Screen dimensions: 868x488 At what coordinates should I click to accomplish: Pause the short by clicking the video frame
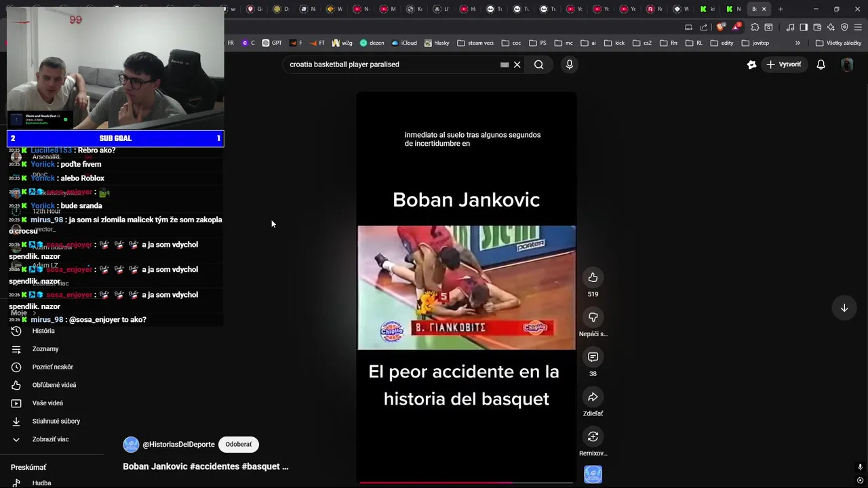(x=467, y=287)
